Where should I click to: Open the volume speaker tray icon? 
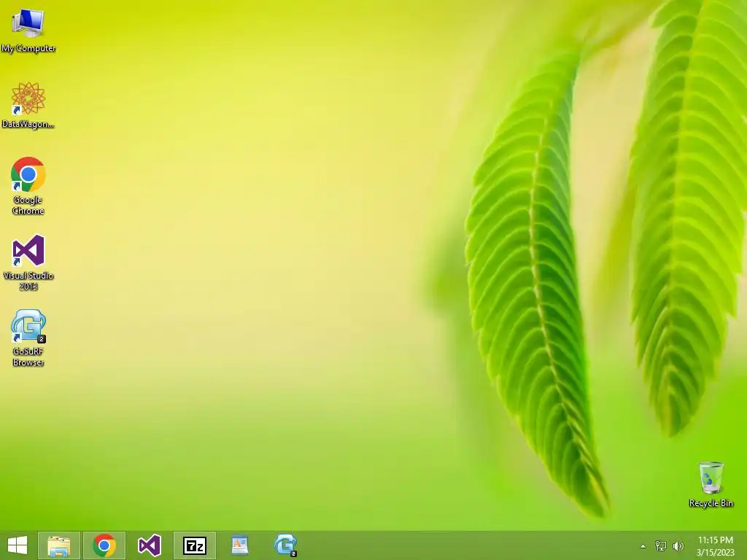(x=678, y=546)
